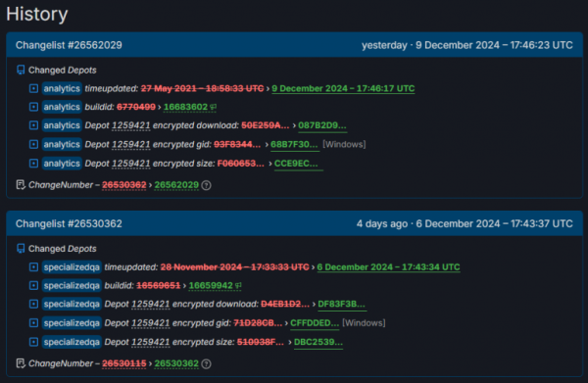
Task: Open build 16683602 link
Action: point(185,107)
